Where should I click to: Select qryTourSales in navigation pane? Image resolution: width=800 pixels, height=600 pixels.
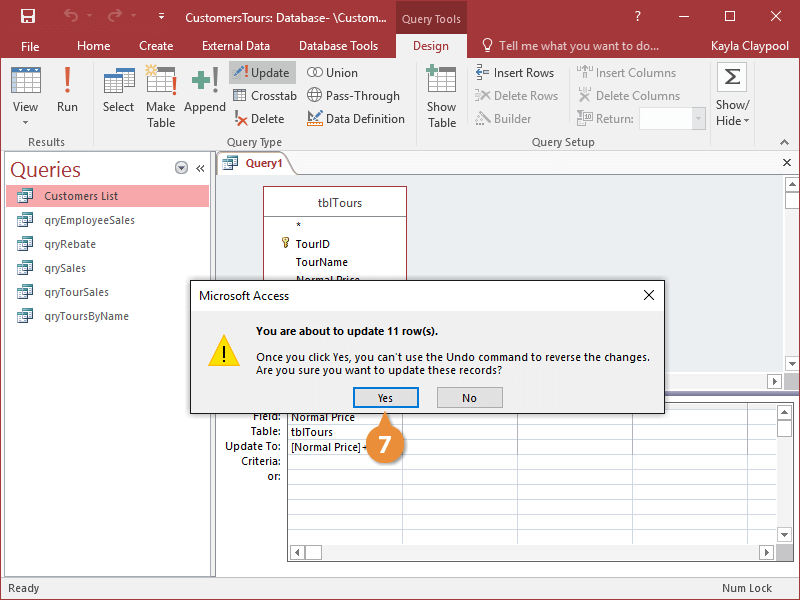click(x=97, y=292)
